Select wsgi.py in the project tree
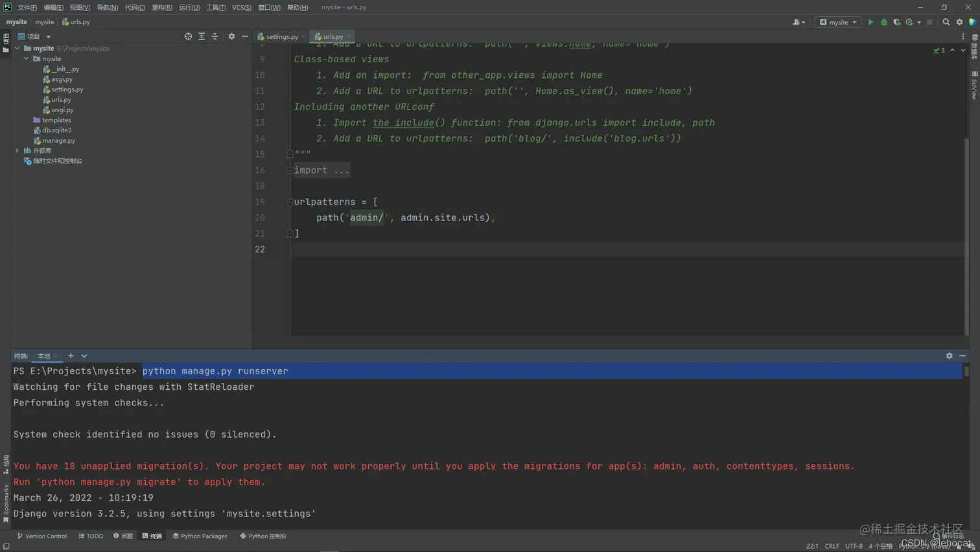Viewport: 980px width, 552px height. pyautogui.click(x=58, y=110)
